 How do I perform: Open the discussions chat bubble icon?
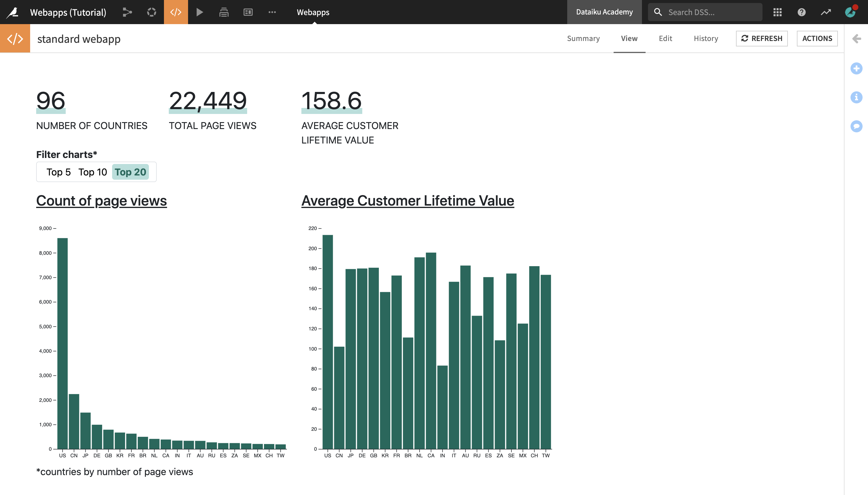(857, 127)
